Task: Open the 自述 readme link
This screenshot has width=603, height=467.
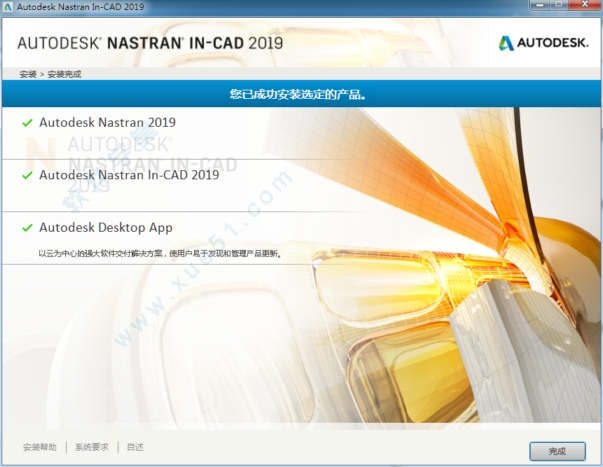Action: click(135, 447)
